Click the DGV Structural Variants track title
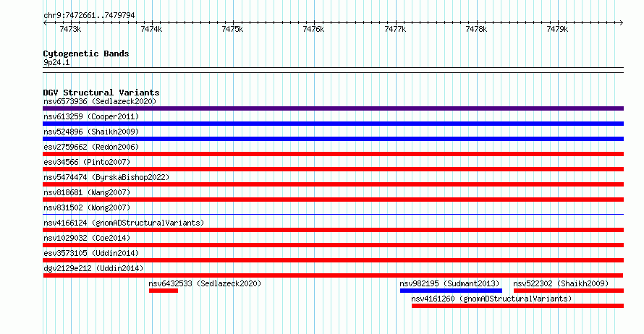 (x=101, y=93)
